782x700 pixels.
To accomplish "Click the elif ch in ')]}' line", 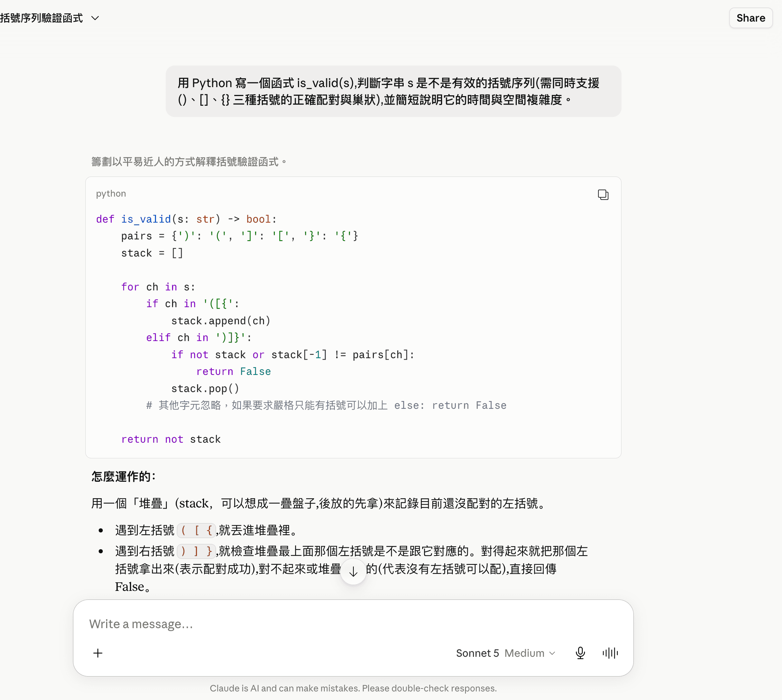I will 198,338.
